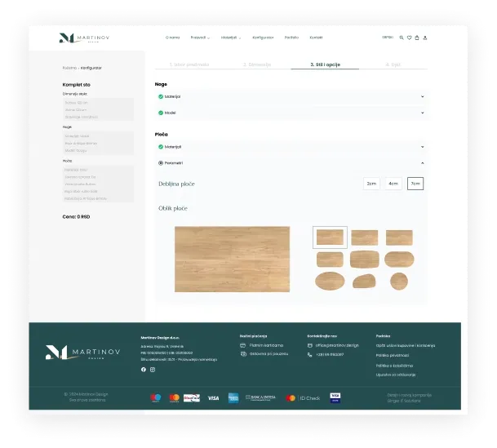The height and width of the screenshot is (448, 497).
Task: Select the 2cm board thickness
Action: click(x=371, y=184)
